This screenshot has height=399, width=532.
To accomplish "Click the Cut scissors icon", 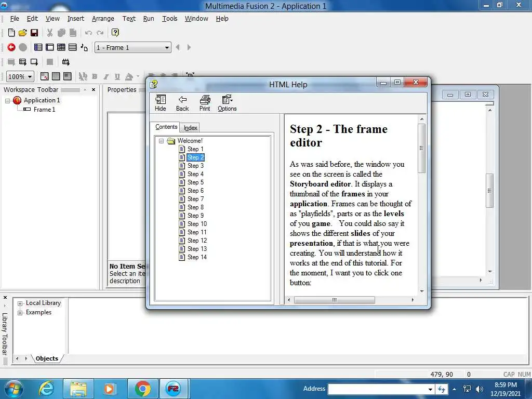I will point(50,33).
